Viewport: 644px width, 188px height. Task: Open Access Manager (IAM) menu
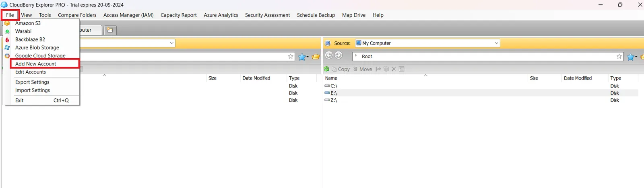coord(128,15)
